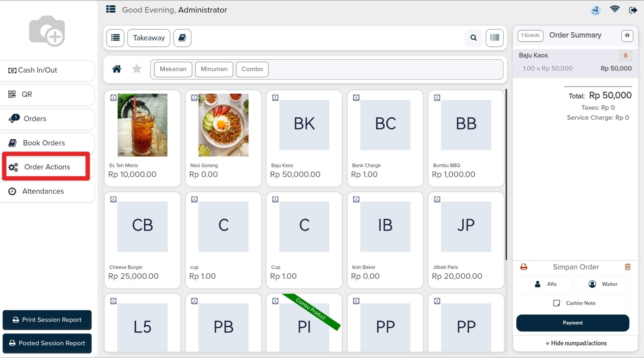Viewport: 644px width, 358px height.
Task: Click Simpan Order to save
Action: (x=575, y=267)
